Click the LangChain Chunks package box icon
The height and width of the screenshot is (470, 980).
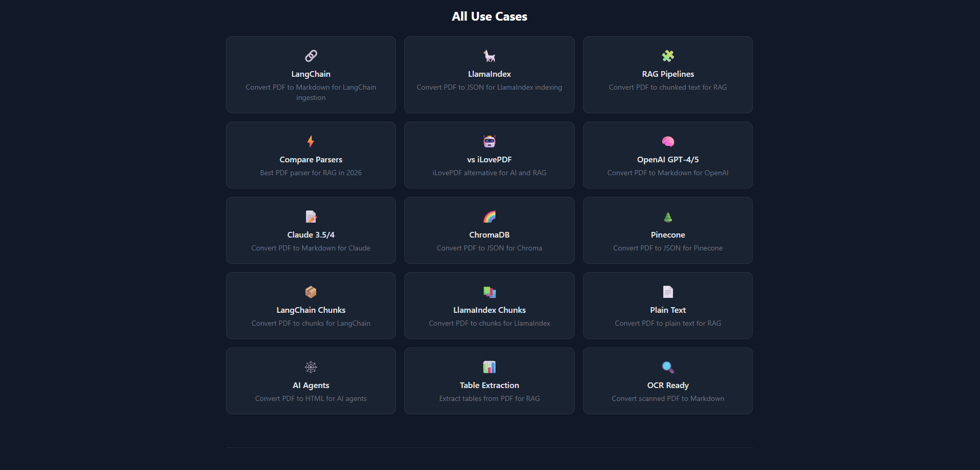(311, 292)
